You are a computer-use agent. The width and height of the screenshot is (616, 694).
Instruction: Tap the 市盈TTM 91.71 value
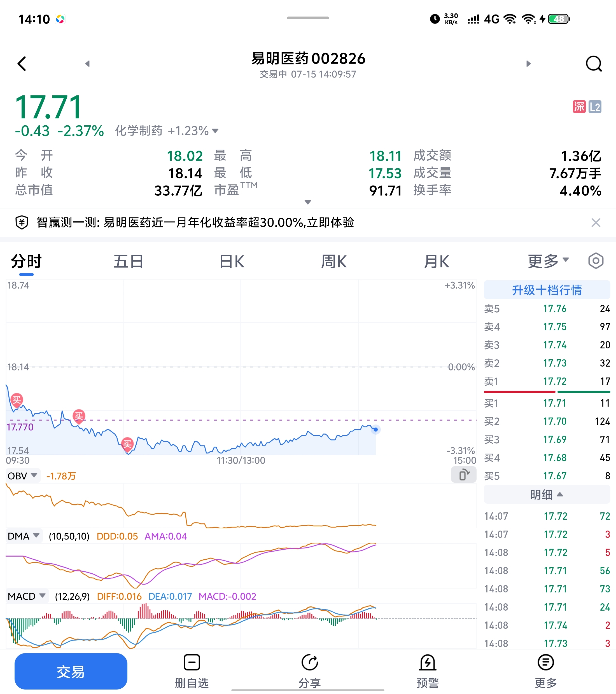(385, 191)
